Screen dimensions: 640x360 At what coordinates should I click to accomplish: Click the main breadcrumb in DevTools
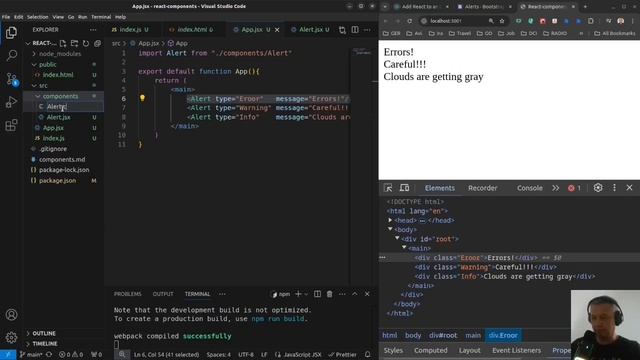[x=473, y=335]
